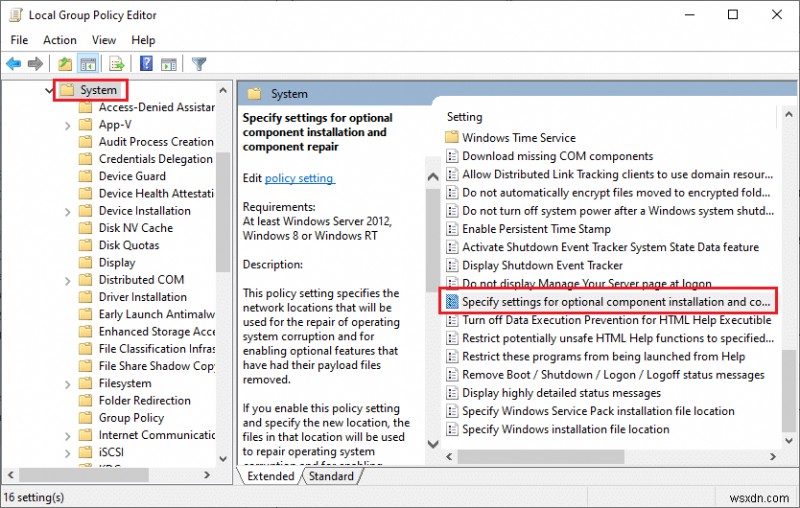Select Activate Shutdown Event Tracker System State

pos(610,247)
